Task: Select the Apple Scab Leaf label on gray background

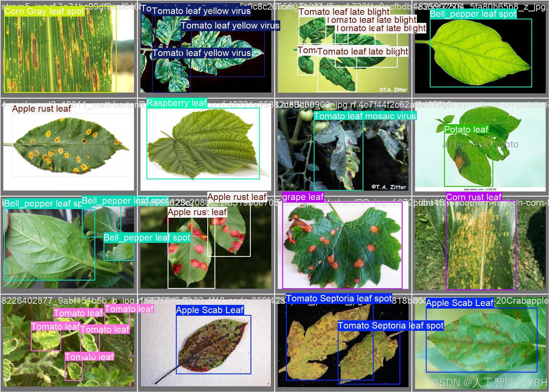Action: 210,310
